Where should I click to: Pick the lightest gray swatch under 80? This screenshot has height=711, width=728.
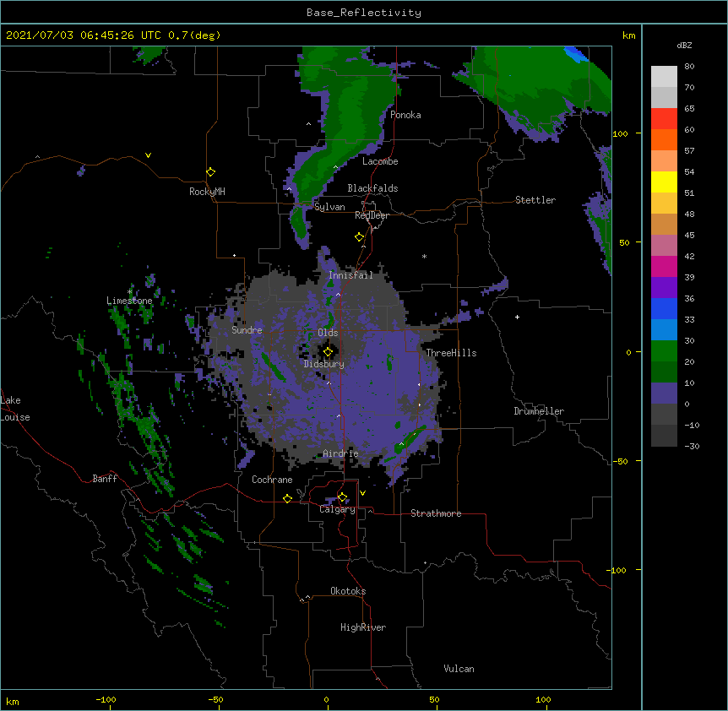click(664, 77)
